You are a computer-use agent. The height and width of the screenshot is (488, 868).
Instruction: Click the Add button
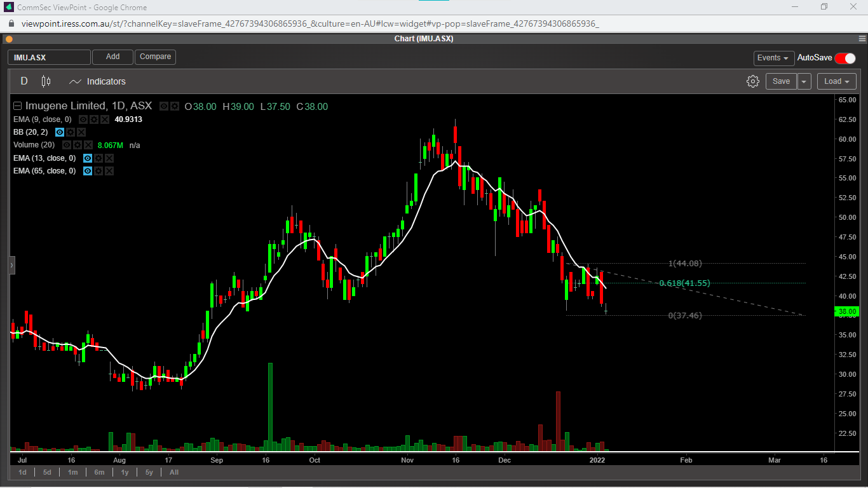pyautogui.click(x=112, y=57)
